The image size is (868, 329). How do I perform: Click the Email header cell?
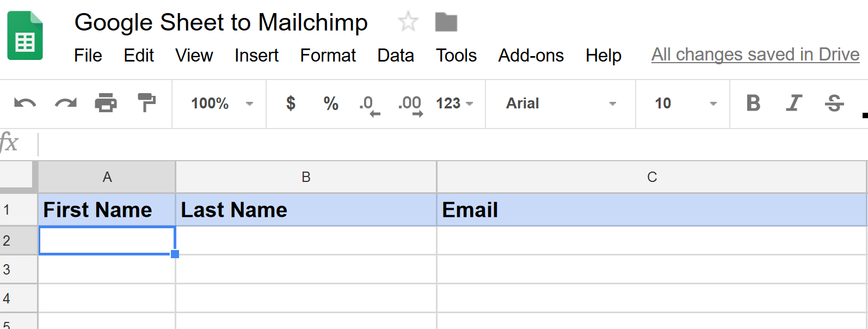coord(652,210)
